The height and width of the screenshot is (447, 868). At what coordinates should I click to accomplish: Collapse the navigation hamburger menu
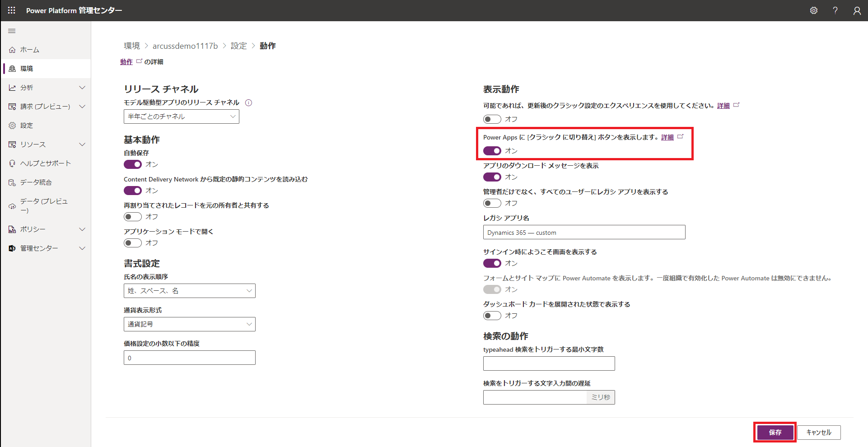point(12,31)
